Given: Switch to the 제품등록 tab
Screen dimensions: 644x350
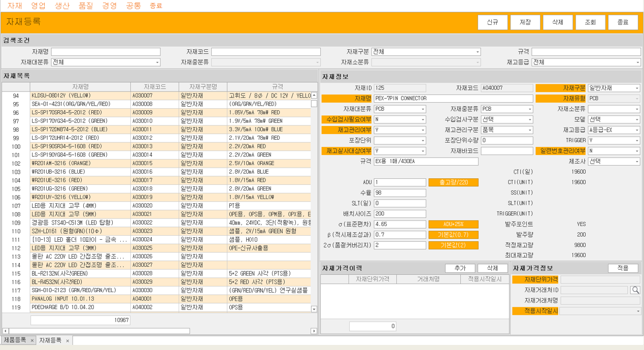Looking at the screenshot, I should tap(15, 340).
